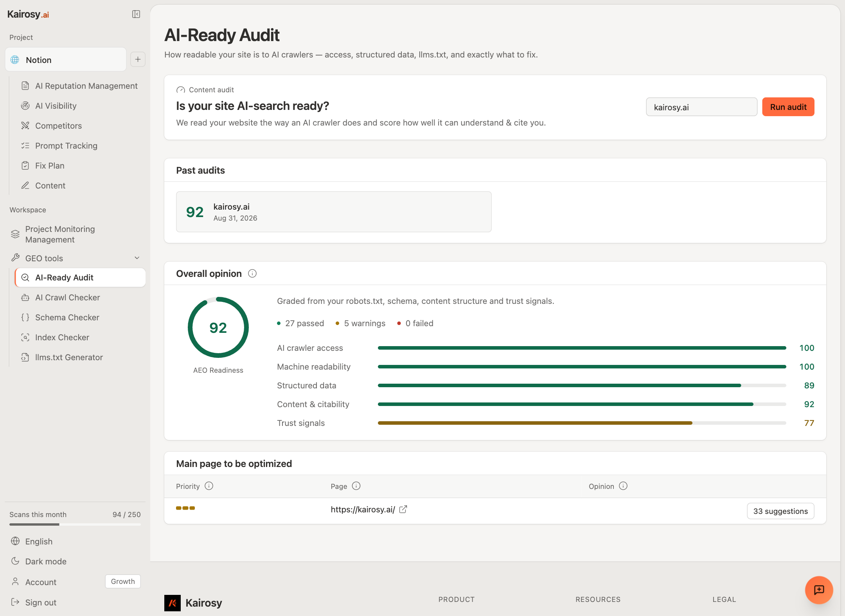The image size is (845, 616).
Task: Collapse the sidebar panel icon
Action: pos(136,14)
